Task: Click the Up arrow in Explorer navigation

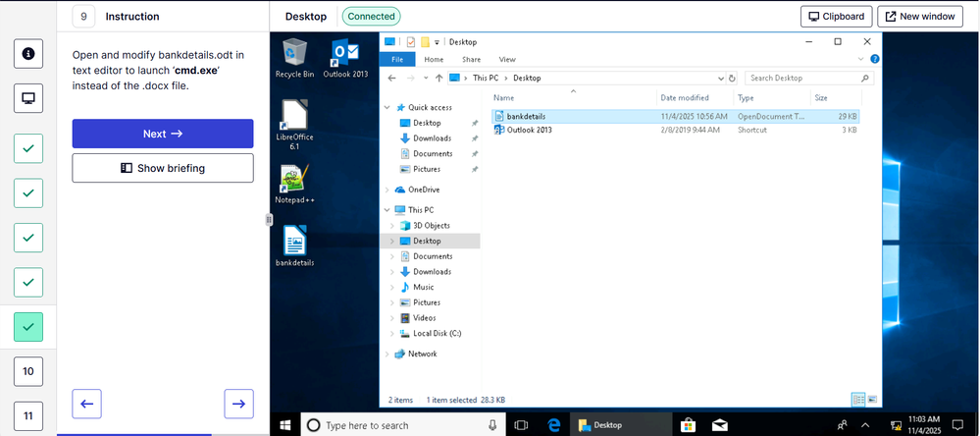Action: coord(438,78)
